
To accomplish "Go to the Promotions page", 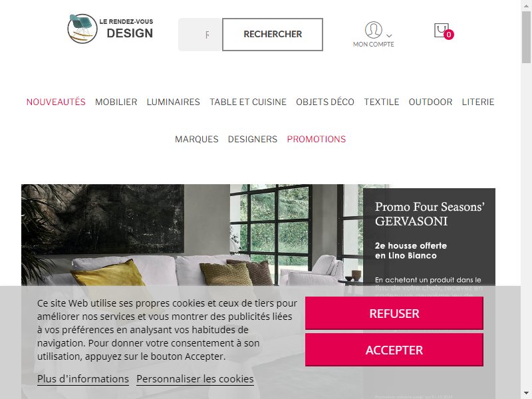I will [317, 139].
